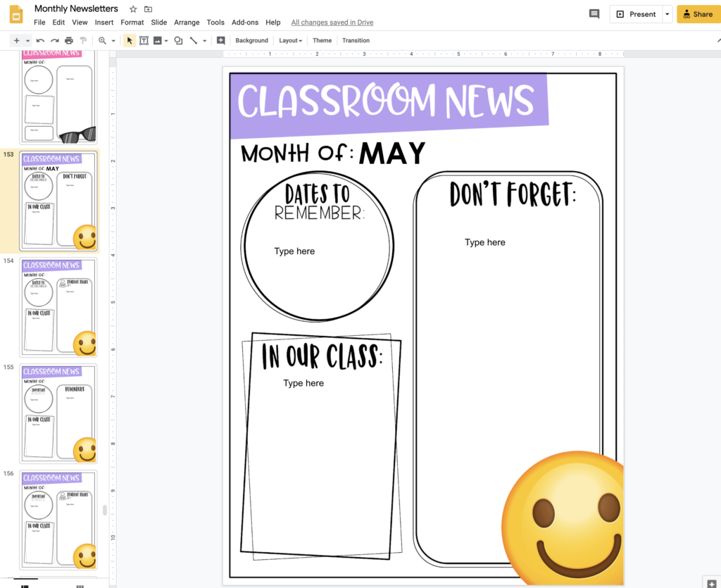This screenshot has width=721, height=588.
Task: Click the Dates to Remember heading
Action: pyautogui.click(x=319, y=202)
